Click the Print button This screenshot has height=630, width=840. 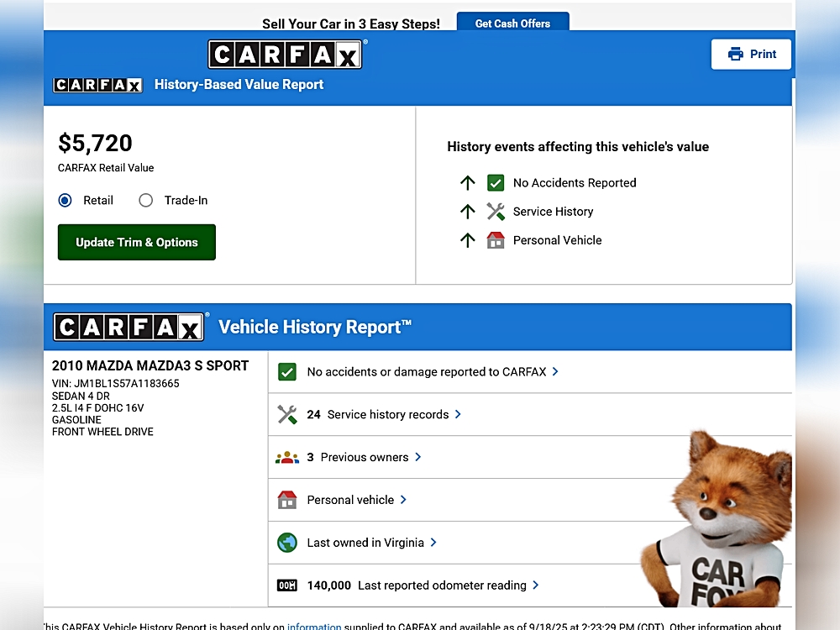(x=751, y=54)
